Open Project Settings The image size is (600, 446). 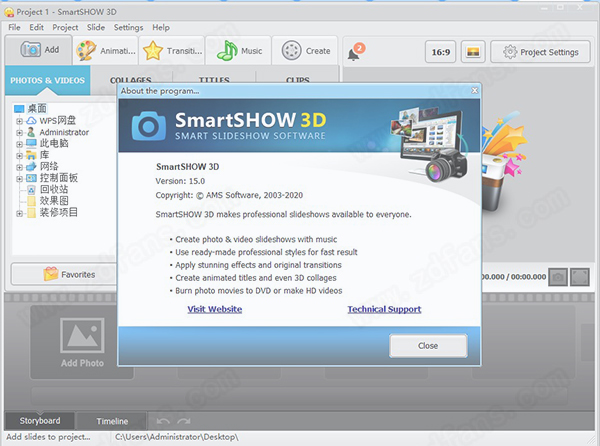(540, 52)
